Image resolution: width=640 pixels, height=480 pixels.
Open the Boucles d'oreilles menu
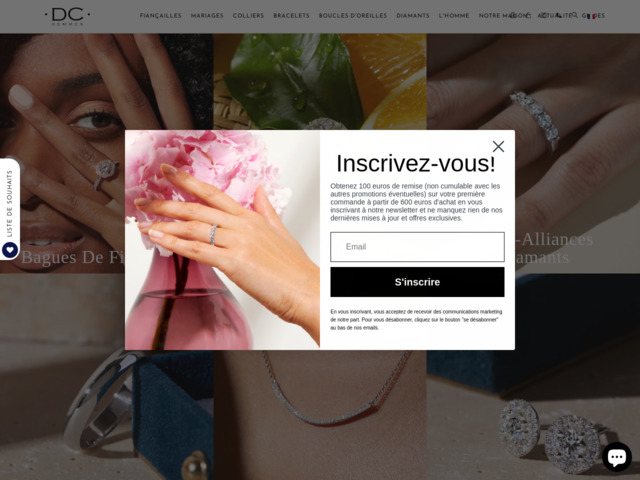353,16
